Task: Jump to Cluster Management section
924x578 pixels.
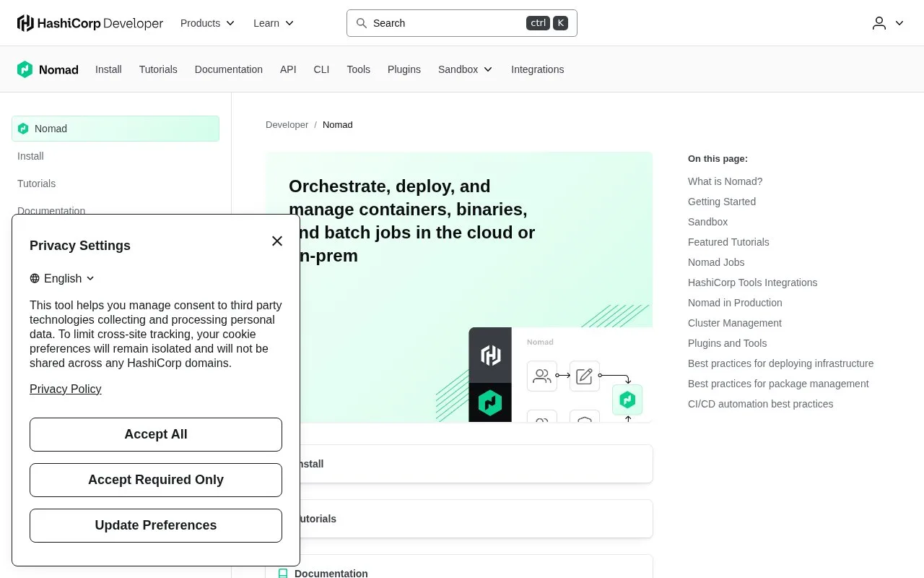Action: point(735,323)
